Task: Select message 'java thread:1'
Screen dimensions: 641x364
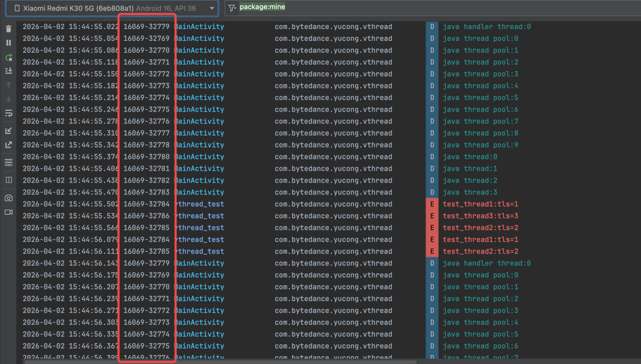Action: coord(470,169)
